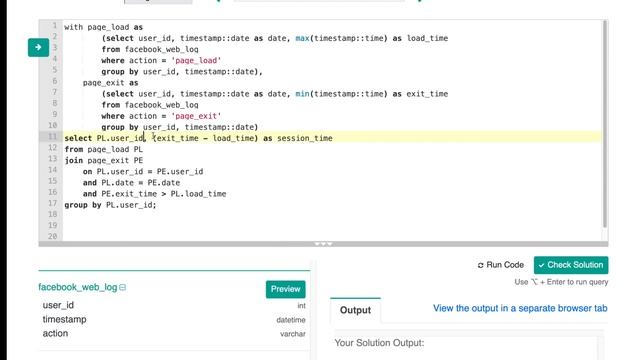This screenshot has width=640, height=360.
Task: Click the 'datetime' type label
Action: [291, 320]
